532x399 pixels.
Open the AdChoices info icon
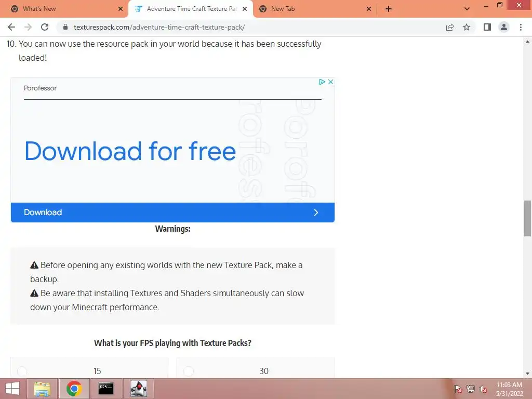pyautogui.click(x=322, y=82)
